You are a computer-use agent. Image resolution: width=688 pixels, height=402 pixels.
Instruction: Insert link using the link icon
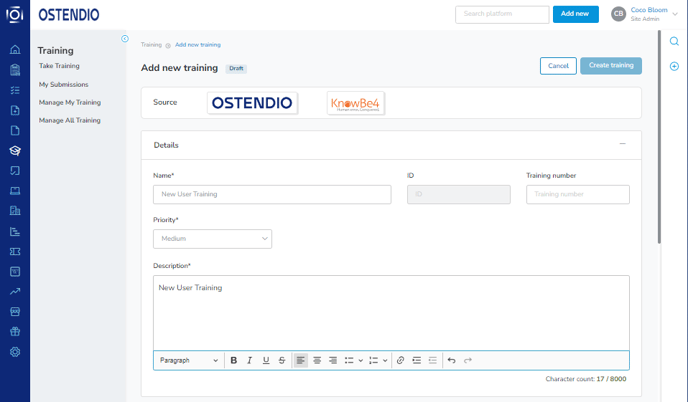(x=400, y=360)
